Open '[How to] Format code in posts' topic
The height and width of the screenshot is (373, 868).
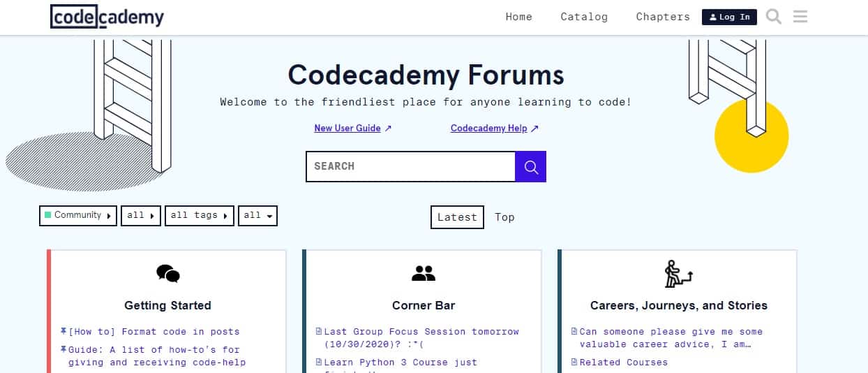(154, 332)
